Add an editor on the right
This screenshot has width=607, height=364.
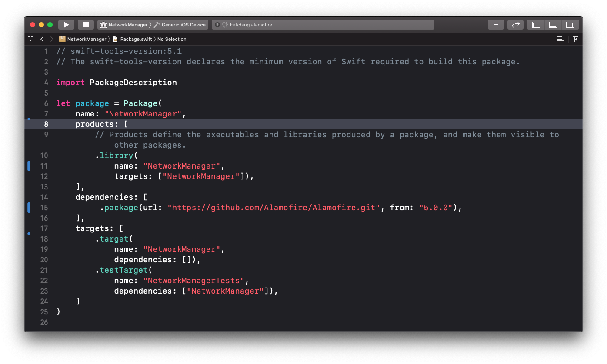tap(575, 39)
